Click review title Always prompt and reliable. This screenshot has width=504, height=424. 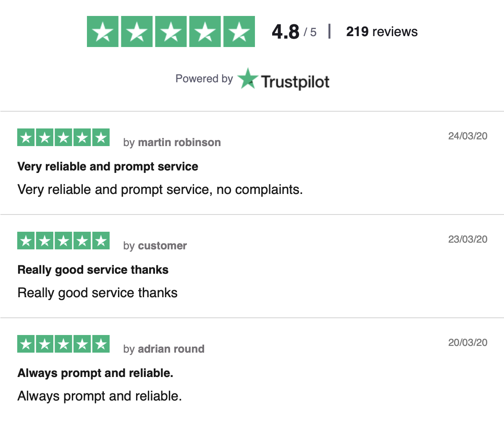coord(95,373)
